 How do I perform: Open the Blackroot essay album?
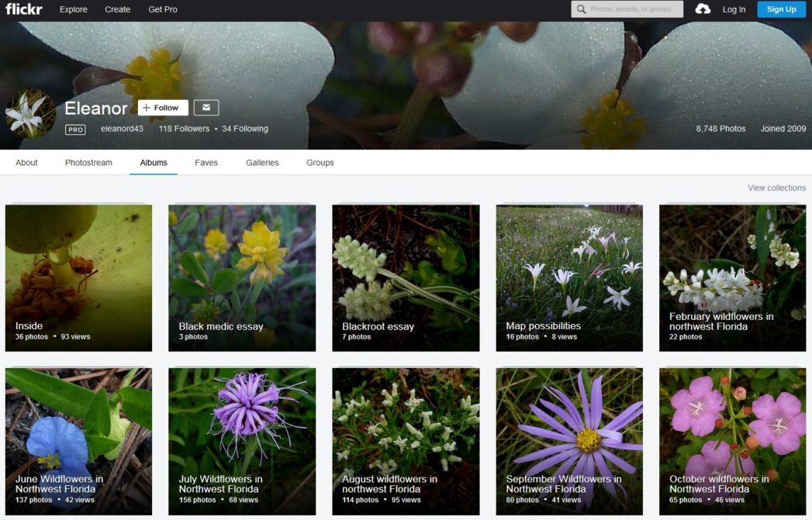click(406, 278)
